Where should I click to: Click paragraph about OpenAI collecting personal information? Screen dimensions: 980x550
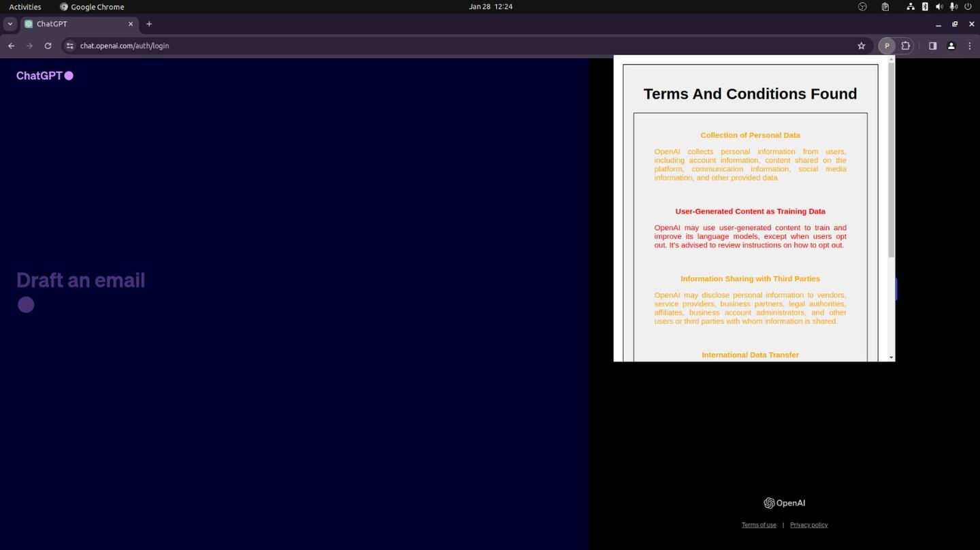(750, 165)
